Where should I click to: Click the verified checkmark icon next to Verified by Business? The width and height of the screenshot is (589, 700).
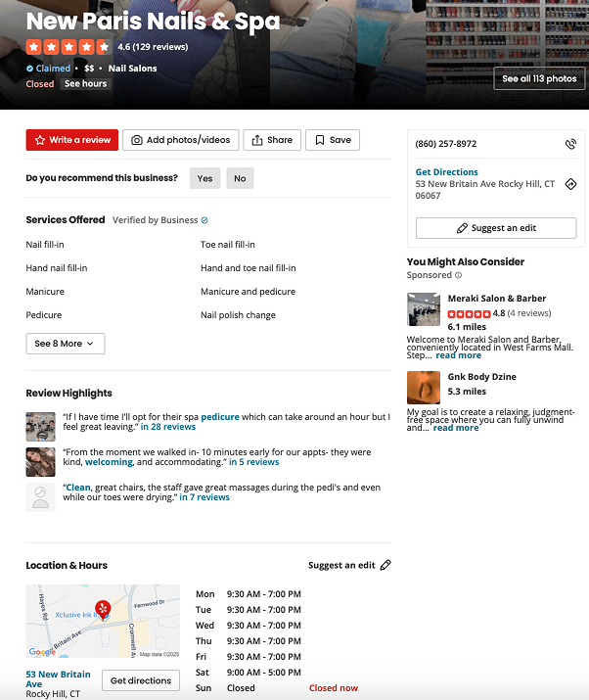pos(204,220)
